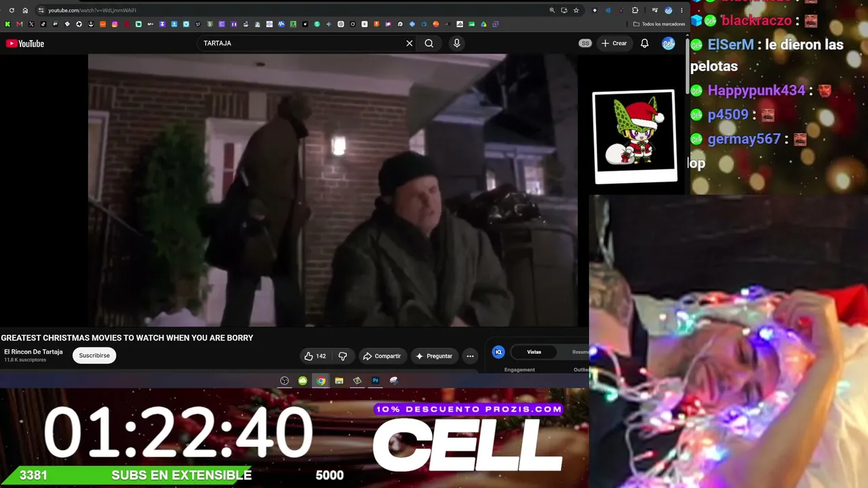Open Chrome media controls button
This screenshot has height=488, width=868.
pos(655,10)
